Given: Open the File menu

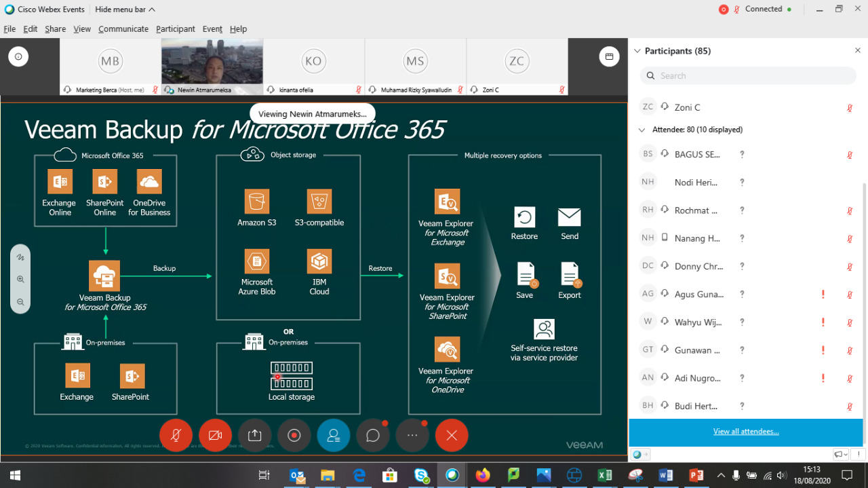Looking at the screenshot, I should 9,29.
